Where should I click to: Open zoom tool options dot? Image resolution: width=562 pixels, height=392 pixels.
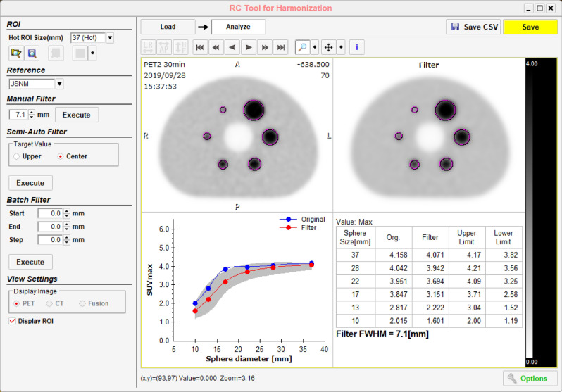point(315,47)
